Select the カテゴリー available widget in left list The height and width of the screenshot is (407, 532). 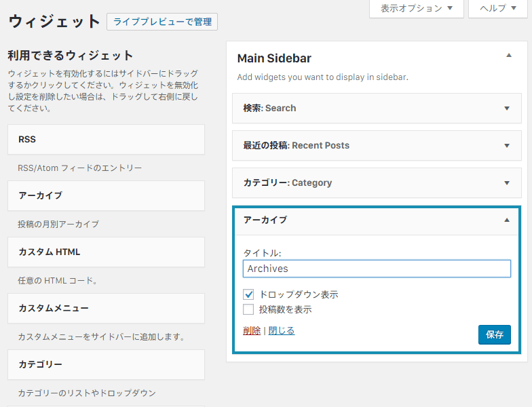106,365
